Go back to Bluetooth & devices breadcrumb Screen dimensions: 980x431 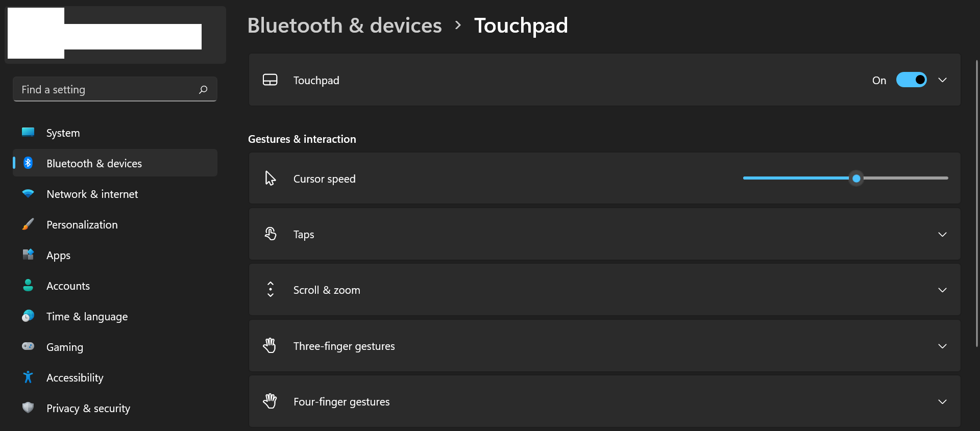[345, 26]
